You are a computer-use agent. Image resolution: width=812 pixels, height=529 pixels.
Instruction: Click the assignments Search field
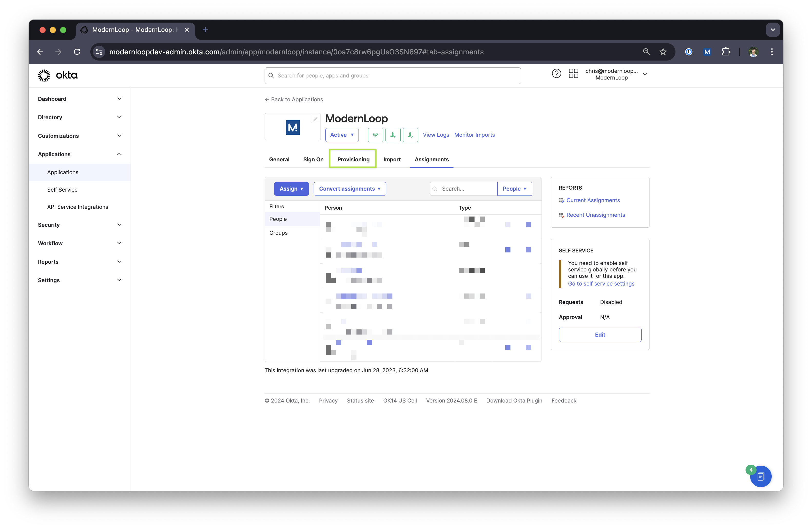pyautogui.click(x=464, y=189)
